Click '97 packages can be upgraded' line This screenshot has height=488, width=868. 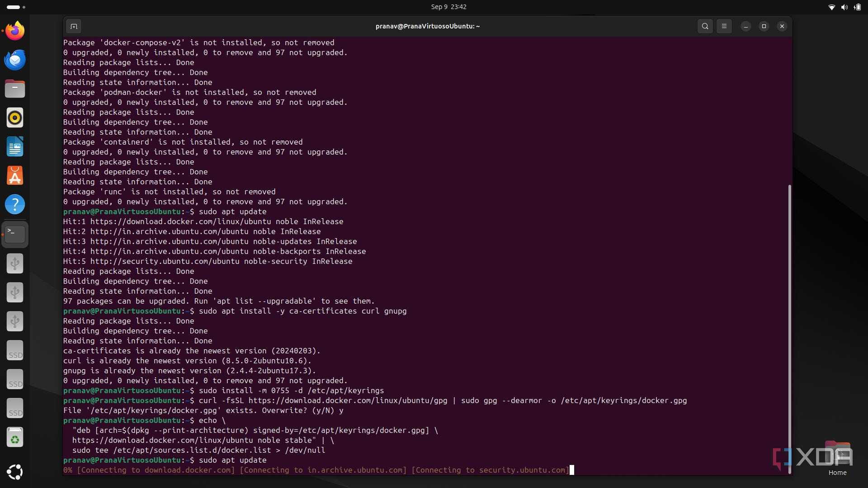(219, 301)
